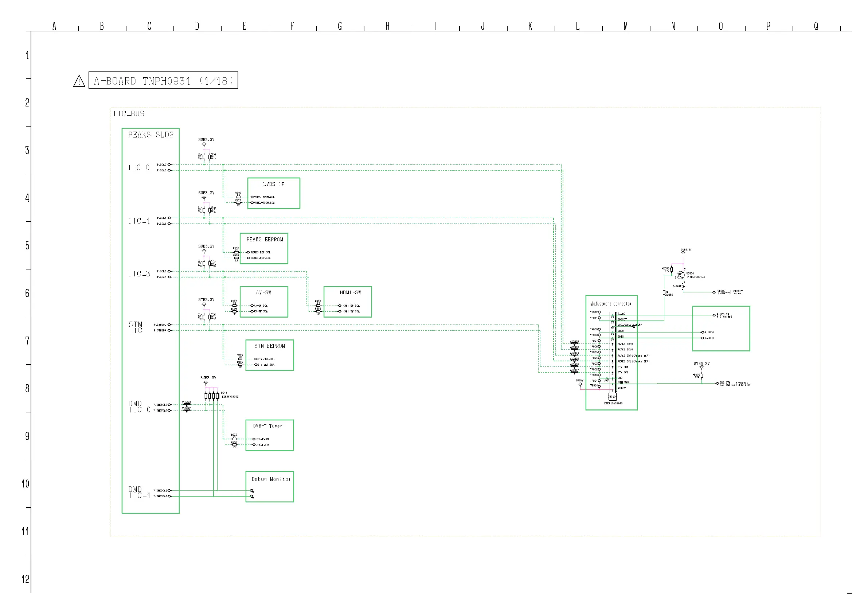The width and height of the screenshot is (868, 614).
Task: Click the Q0900 transistor symbol
Action: point(680,275)
